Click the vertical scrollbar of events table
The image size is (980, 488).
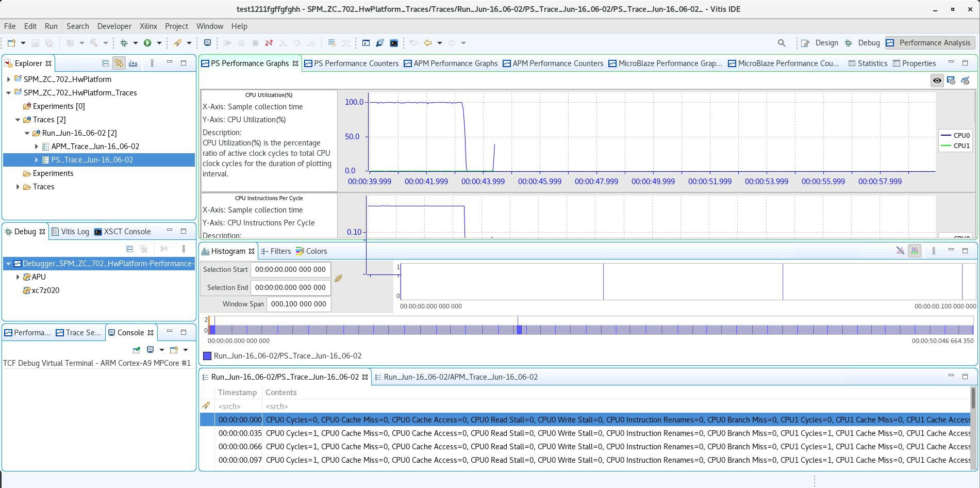coord(973,428)
